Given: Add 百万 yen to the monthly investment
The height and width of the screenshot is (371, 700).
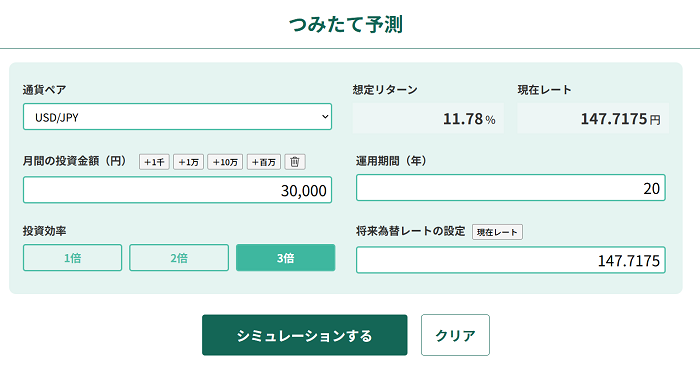Looking at the screenshot, I should pos(263,162).
